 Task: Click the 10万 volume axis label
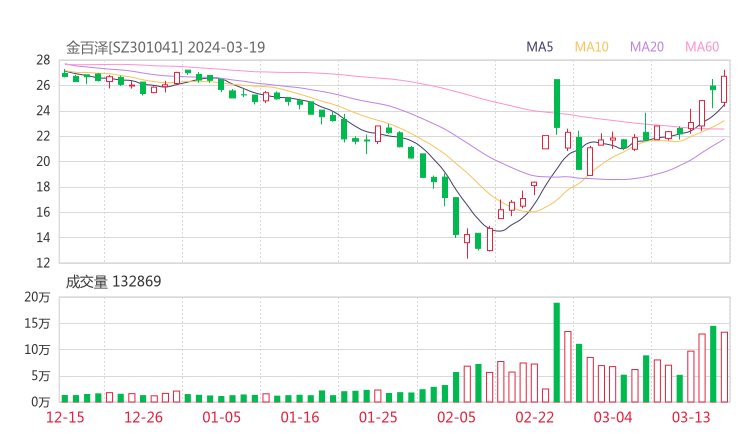(x=37, y=350)
